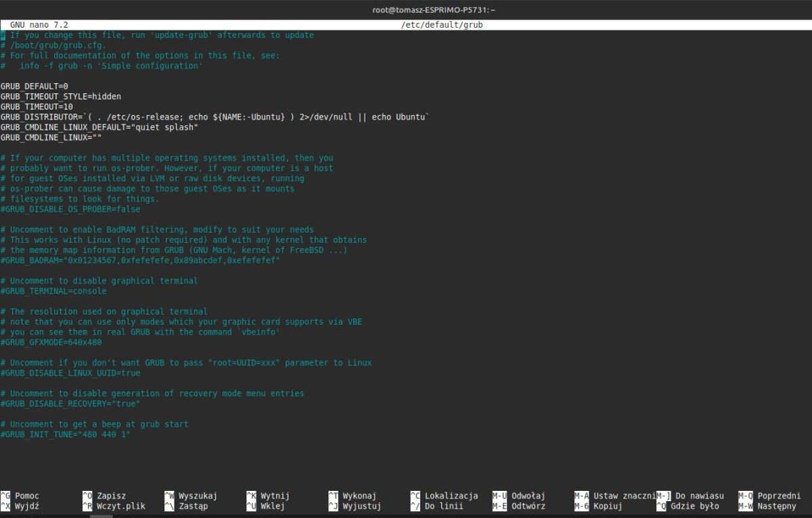Click the #GRUB_DISABLE_LINUX_UUID=true line
812x518 pixels.
tap(70, 373)
